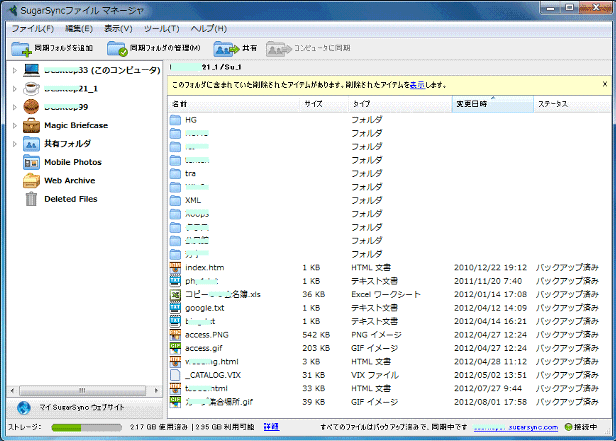Expand the 共有フォルダ node
Screen dimensions: 616x441
[15, 144]
